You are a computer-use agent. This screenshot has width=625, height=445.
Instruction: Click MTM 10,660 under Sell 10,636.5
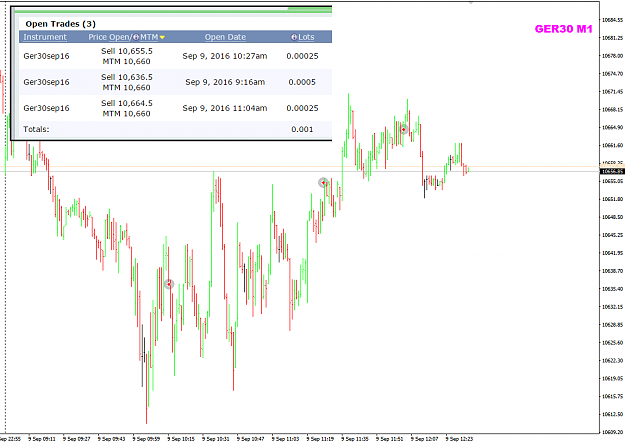tap(126, 87)
